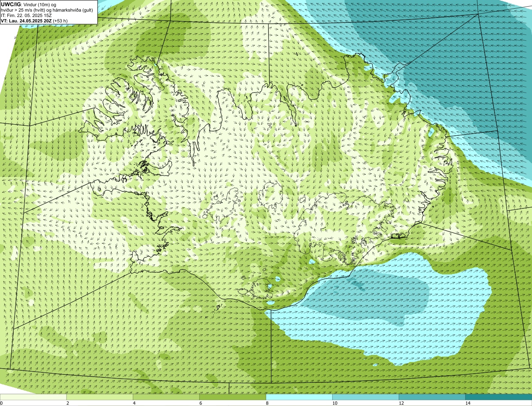Click the dark teal segment above 14

[499, 397]
